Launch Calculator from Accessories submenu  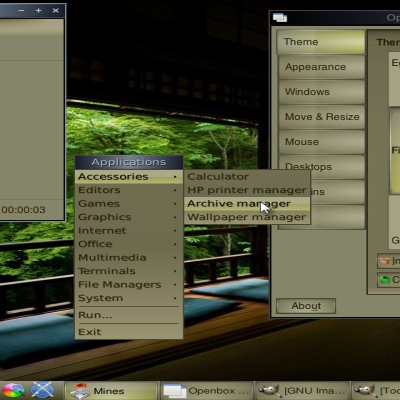click(247, 177)
